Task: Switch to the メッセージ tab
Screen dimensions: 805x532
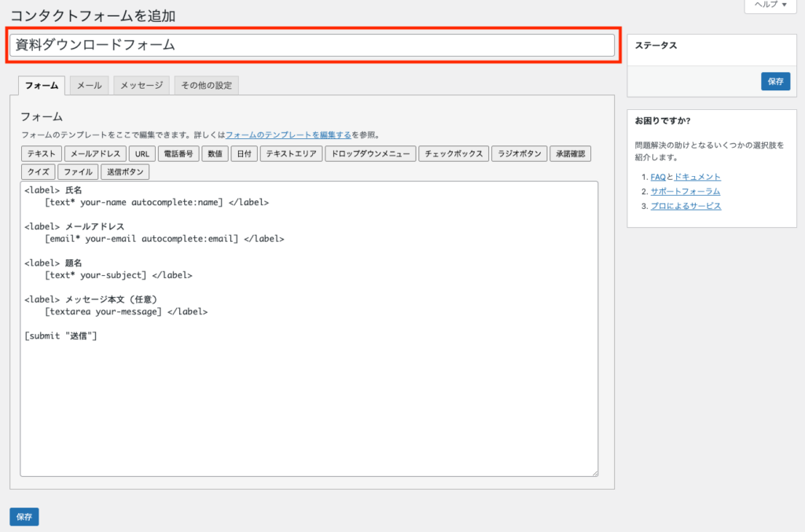Action: 142,85
